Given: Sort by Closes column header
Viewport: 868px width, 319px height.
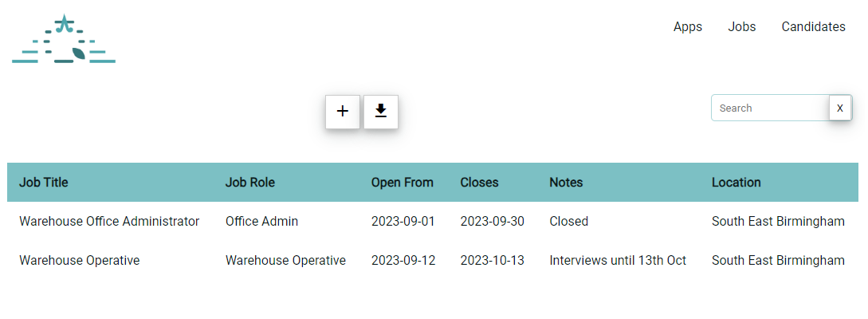Looking at the screenshot, I should click(x=479, y=183).
